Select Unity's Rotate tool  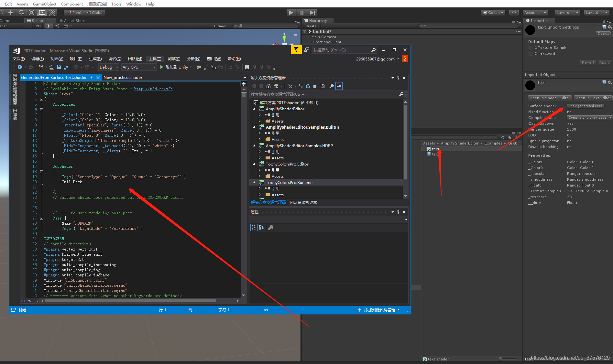21,13
